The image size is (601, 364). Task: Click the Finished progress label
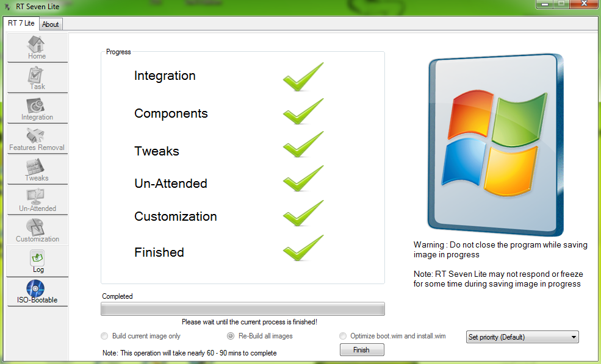159,252
